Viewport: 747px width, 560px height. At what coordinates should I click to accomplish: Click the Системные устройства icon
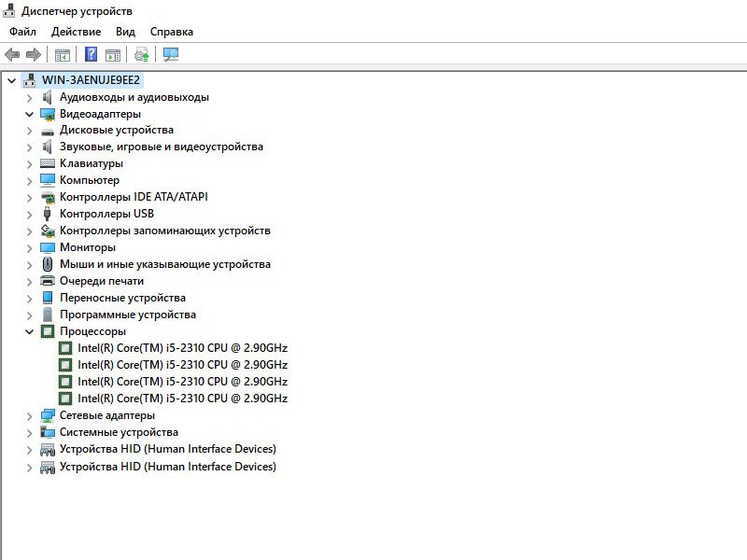click(48, 432)
